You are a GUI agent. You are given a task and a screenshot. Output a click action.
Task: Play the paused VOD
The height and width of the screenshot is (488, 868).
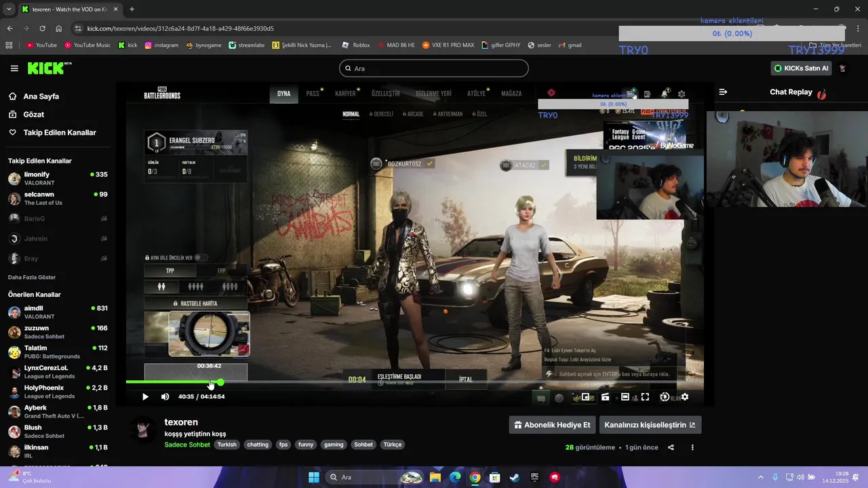coord(145,396)
